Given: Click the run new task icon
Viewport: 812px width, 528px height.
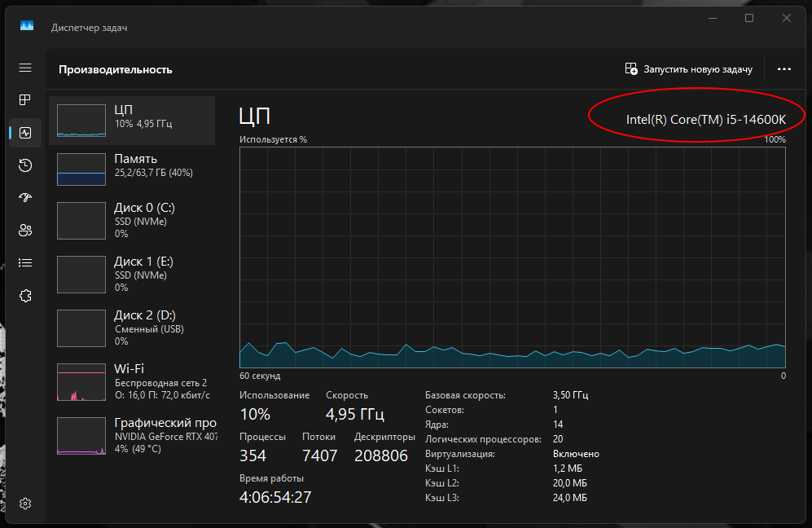Looking at the screenshot, I should (x=631, y=69).
